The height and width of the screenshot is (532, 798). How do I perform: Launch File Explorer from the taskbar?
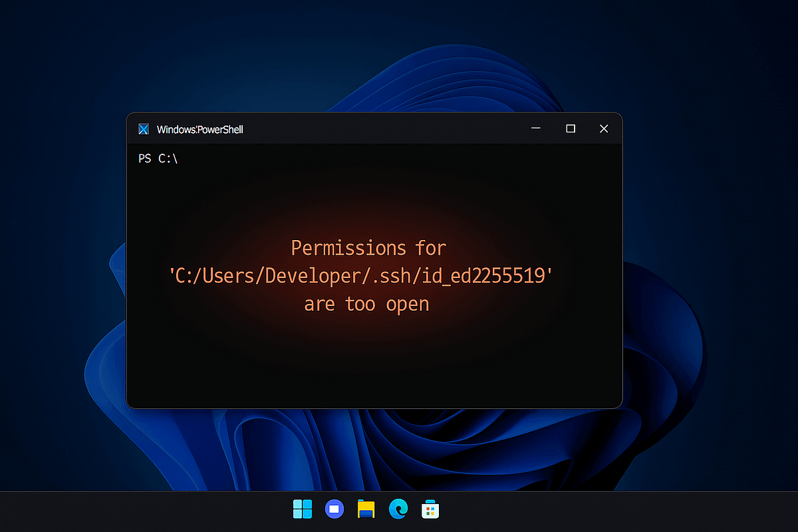(366, 509)
